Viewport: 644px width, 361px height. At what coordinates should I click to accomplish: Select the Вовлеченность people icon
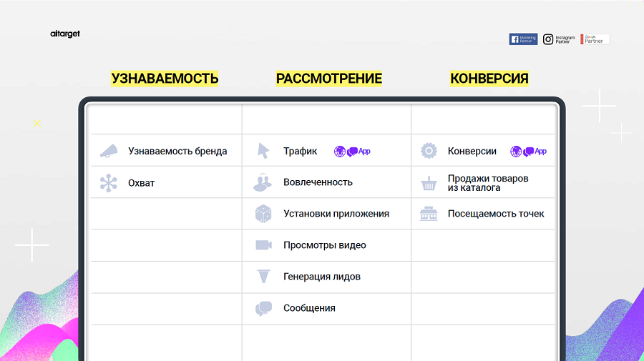coord(263,182)
